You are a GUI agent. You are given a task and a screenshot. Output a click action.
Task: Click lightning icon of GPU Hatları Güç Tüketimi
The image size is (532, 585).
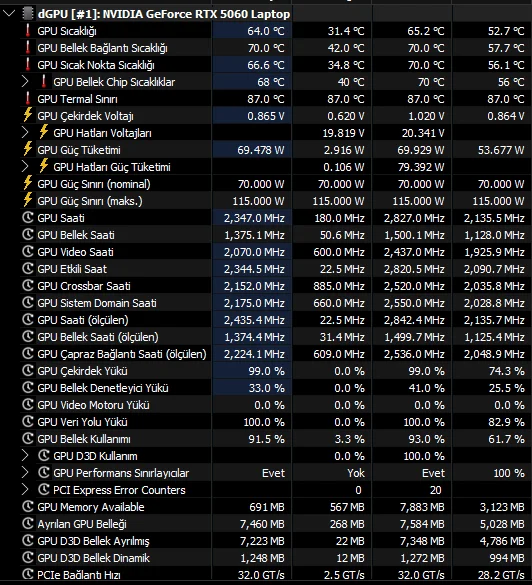pos(44,166)
